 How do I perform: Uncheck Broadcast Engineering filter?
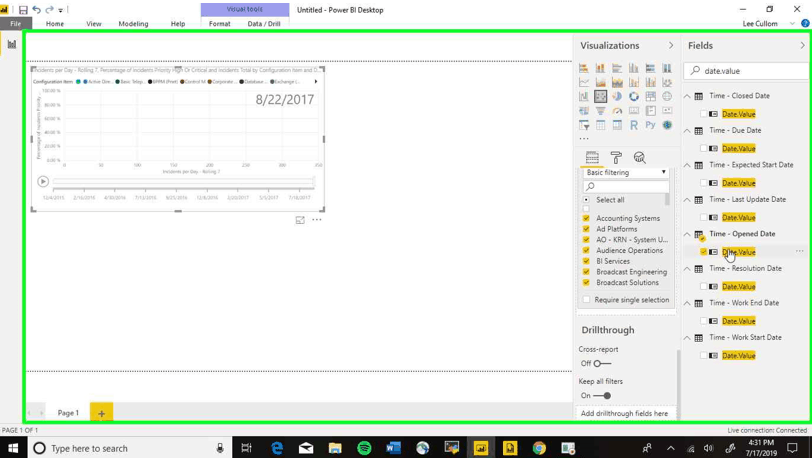[x=586, y=271]
